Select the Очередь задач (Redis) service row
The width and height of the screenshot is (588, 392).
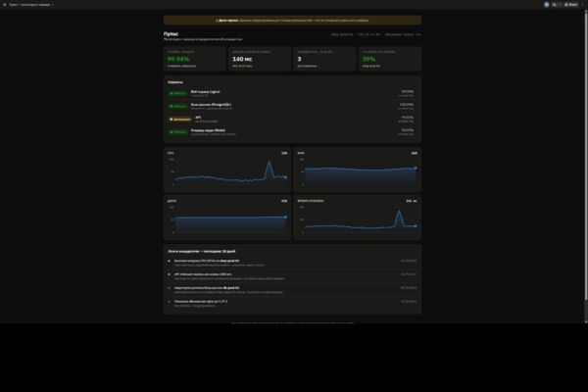(292, 132)
